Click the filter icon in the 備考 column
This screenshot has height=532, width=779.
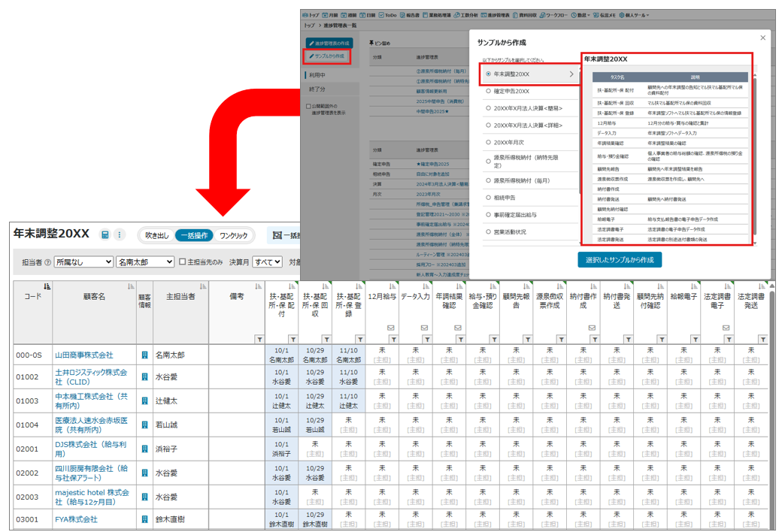click(x=259, y=339)
